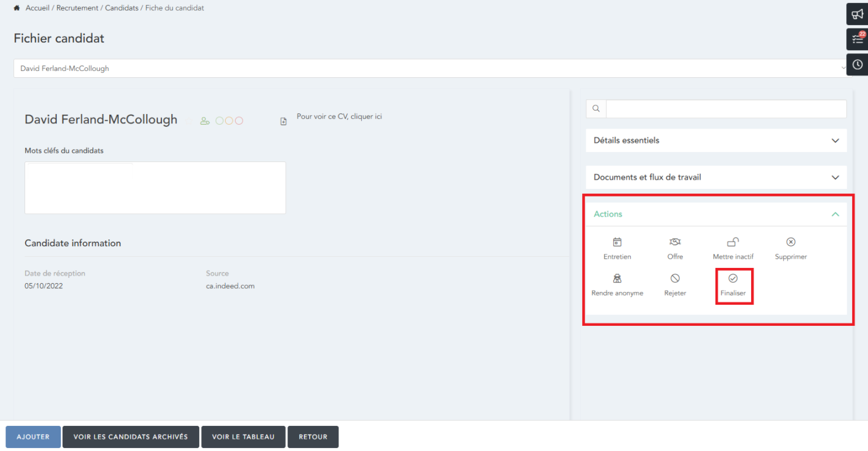Expand Documents et flux de travail section
This screenshot has width=868, height=451.
716,177
